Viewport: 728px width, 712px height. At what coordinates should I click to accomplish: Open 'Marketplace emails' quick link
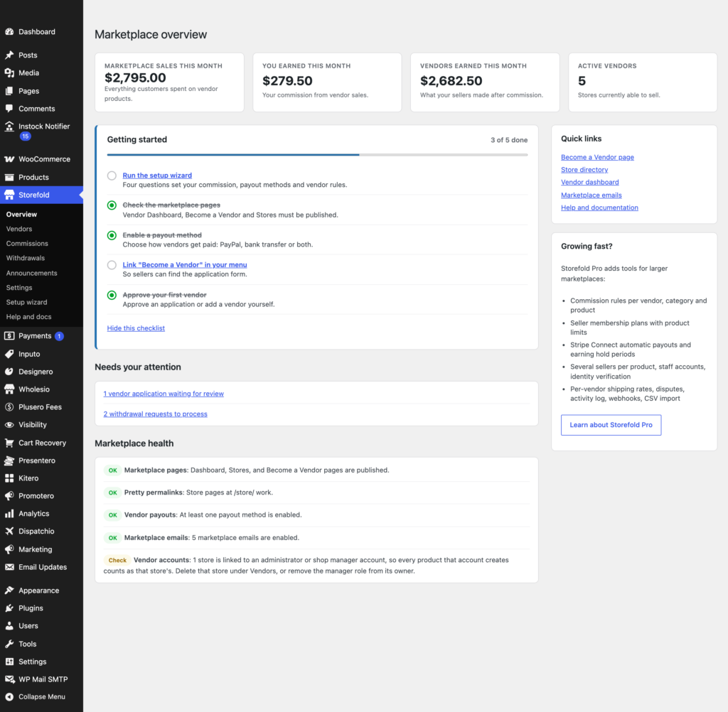click(x=591, y=195)
